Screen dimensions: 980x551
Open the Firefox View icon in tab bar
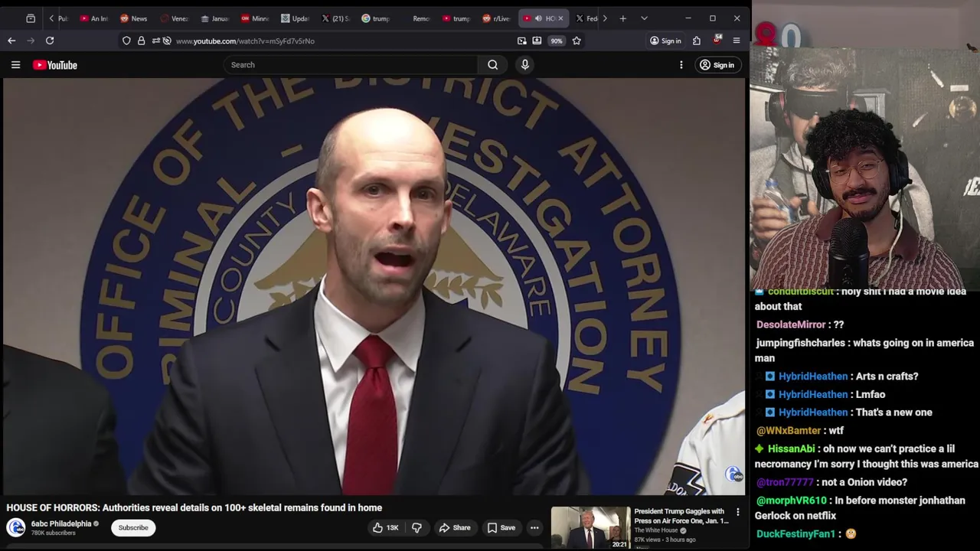tap(31, 18)
